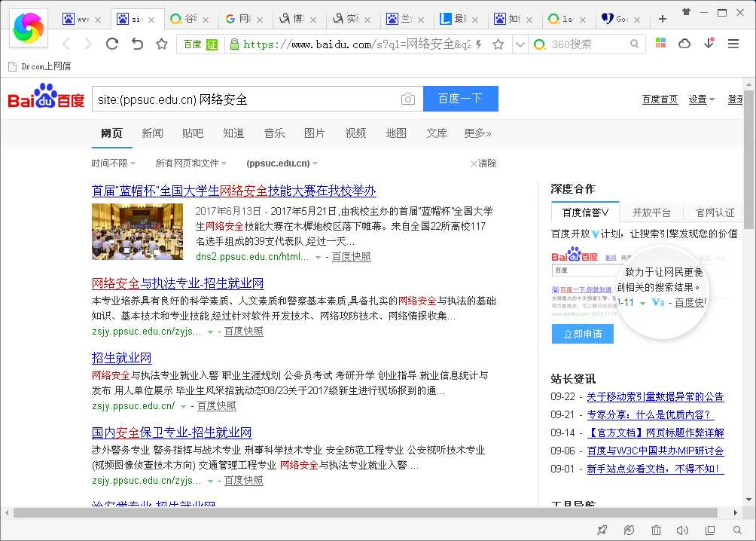
Task: Select the 知道 search category
Action: point(233,133)
